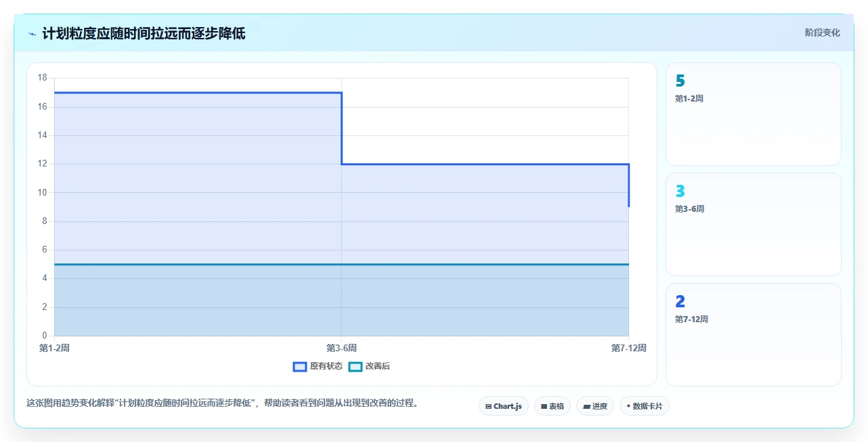This screenshot has width=868, height=442.
Task: Open the 第1-2周 data card showing 5
Action: (x=754, y=114)
